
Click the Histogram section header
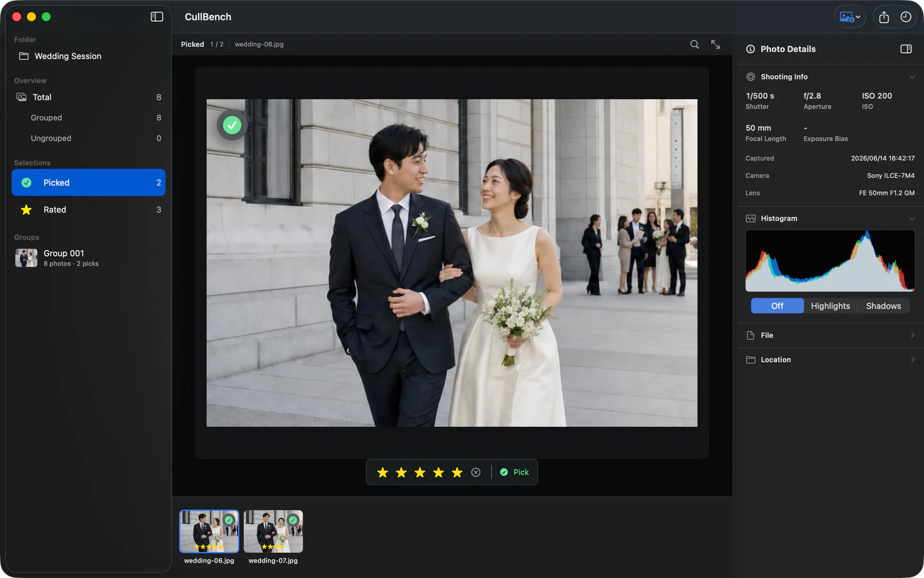[x=830, y=218]
